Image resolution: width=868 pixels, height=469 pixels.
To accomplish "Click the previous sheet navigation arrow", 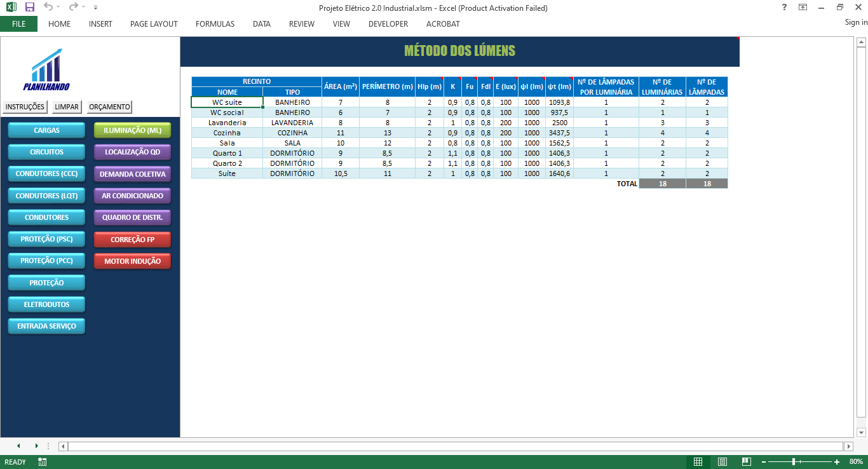I will click(18, 446).
